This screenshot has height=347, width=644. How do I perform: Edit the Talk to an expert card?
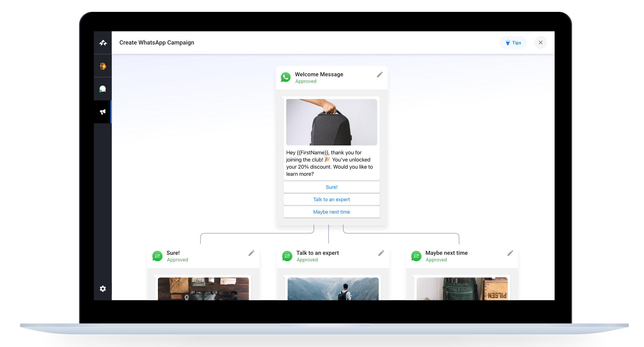point(381,253)
